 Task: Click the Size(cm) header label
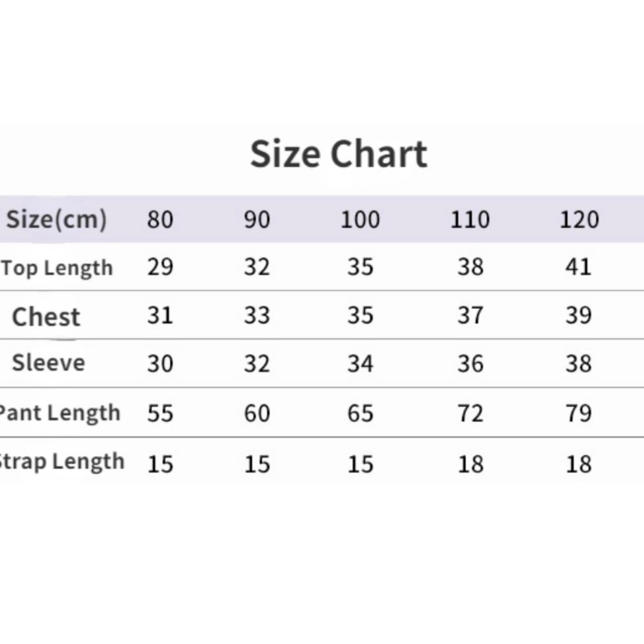pos(57,219)
